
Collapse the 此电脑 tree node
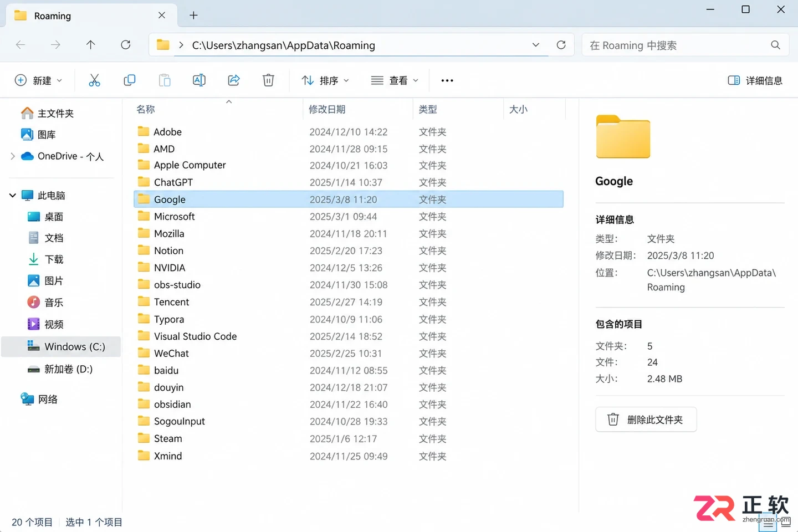coord(13,195)
